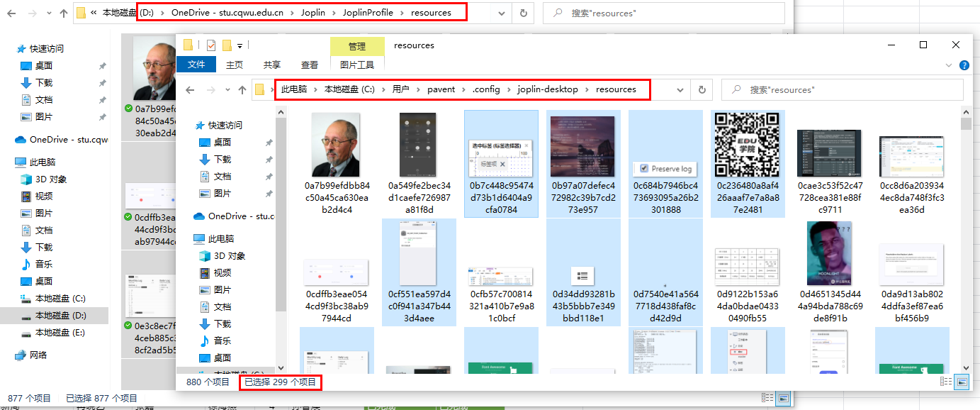Expand recent locations chevron next to back button
980x410 pixels.
tap(227, 89)
